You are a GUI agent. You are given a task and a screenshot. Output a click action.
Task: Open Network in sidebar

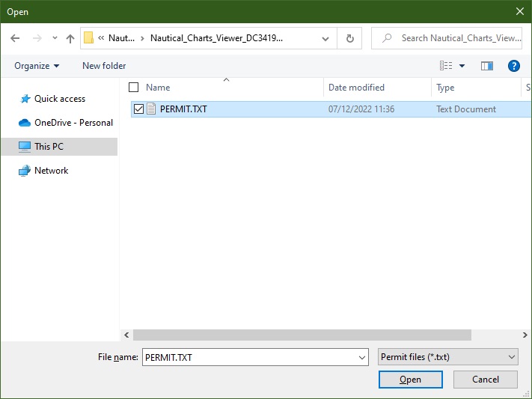[x=51, y=171]
